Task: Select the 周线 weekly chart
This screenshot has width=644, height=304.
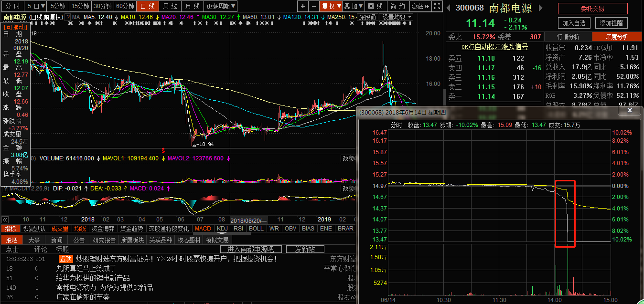Action: [x=171, y=6]
